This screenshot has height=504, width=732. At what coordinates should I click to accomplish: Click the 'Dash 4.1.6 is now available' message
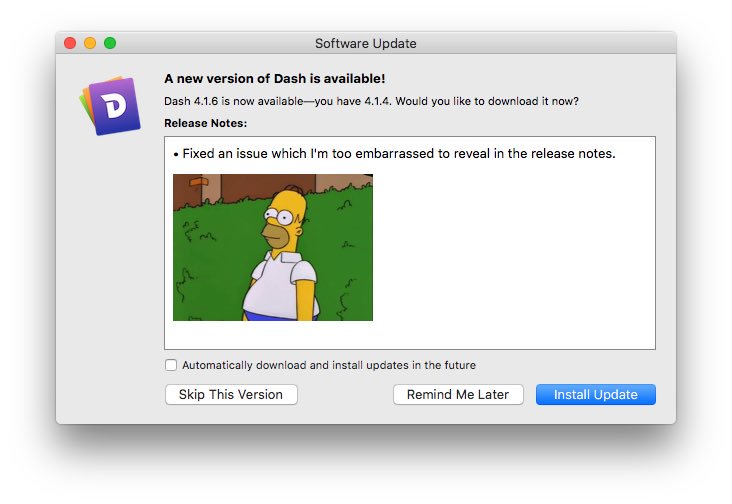(371, 101)
